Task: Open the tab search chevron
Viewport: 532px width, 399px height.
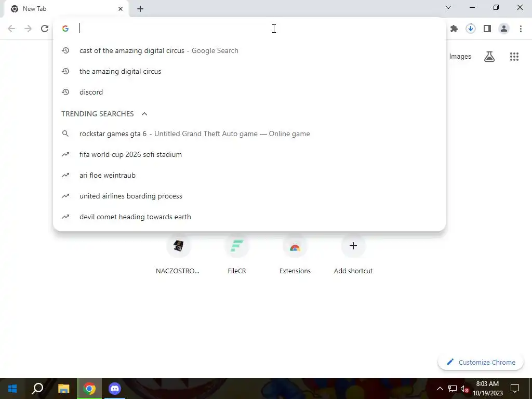Action: point(448,7)
